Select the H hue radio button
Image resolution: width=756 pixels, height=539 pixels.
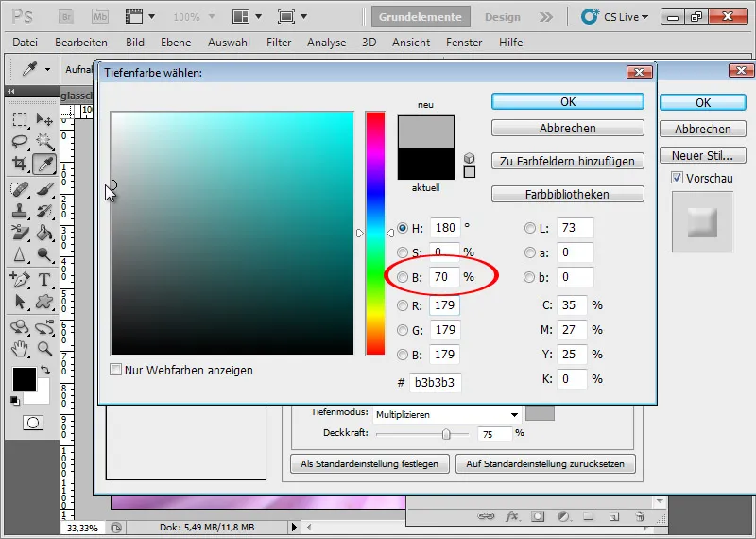pos(403,228)
